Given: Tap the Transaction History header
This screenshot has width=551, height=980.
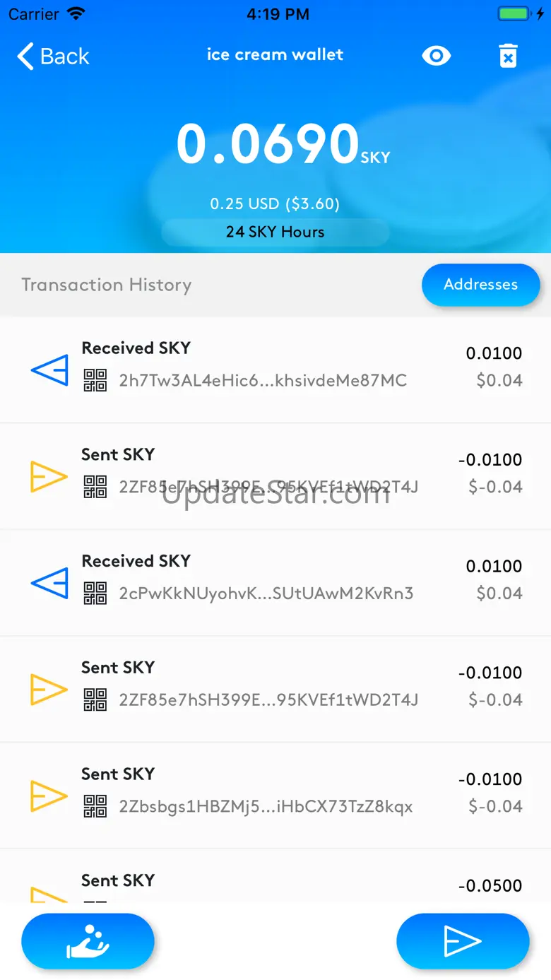Looking at the screenshot, I should [x=107, y=285].
